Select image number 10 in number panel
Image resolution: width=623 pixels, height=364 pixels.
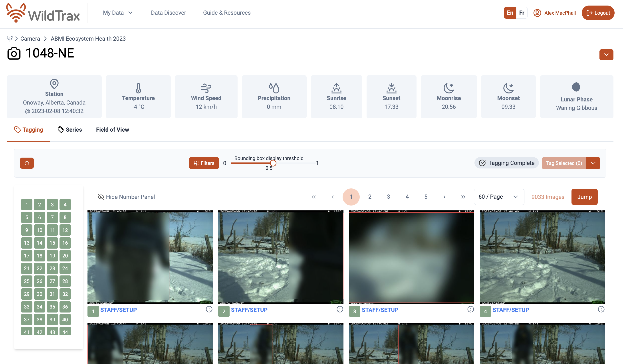[40, 230]
